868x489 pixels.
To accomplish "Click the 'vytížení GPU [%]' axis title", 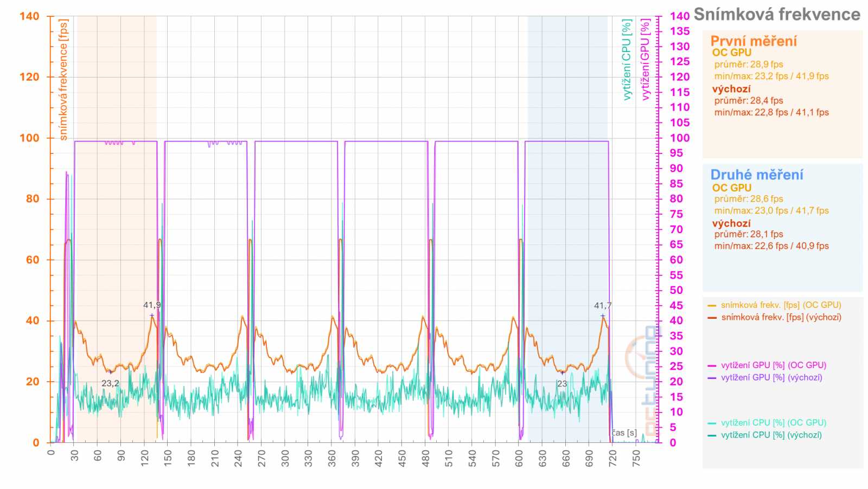I will click(645, 60).
